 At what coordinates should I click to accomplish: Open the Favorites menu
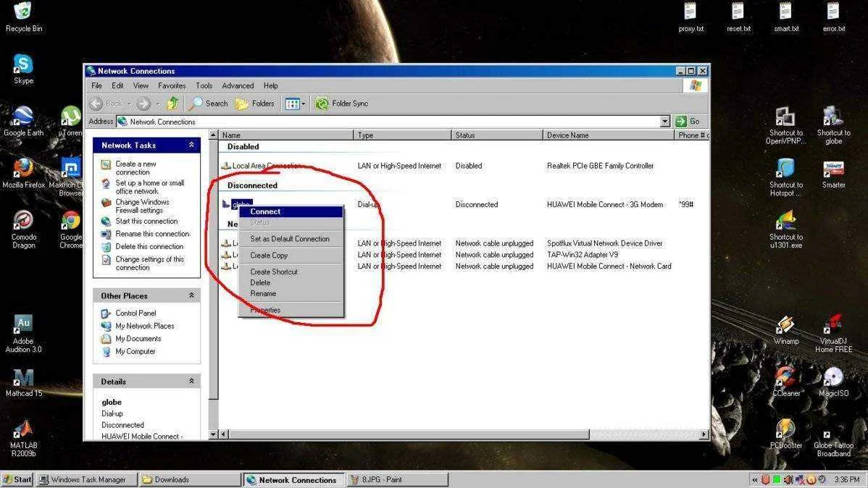tap(172, 85)
